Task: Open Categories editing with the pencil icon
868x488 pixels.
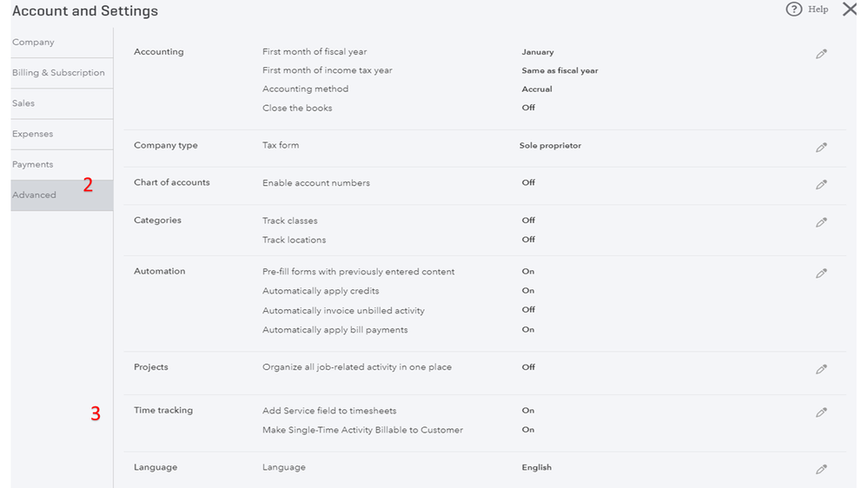Action: click(821, 222)
